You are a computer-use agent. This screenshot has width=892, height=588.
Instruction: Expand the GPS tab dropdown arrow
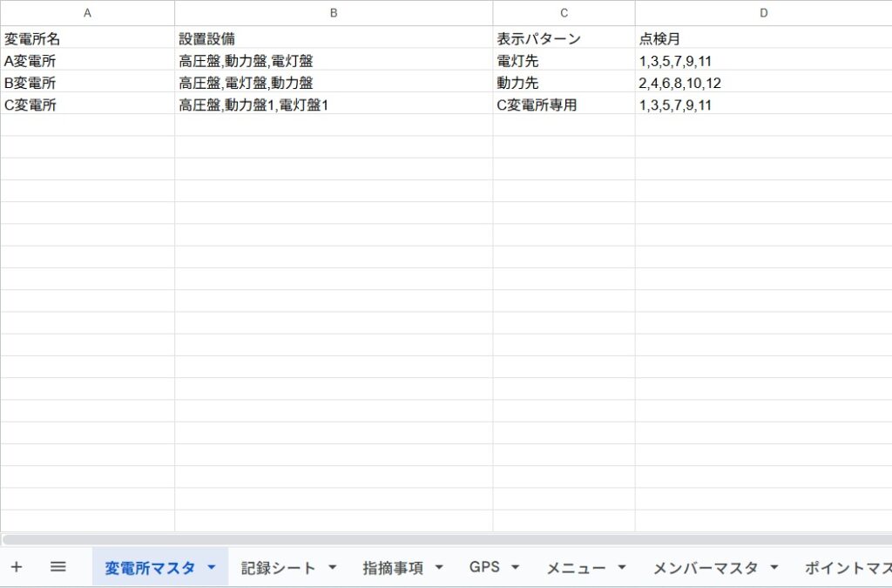pyautogui.click(x=515, y=568)
